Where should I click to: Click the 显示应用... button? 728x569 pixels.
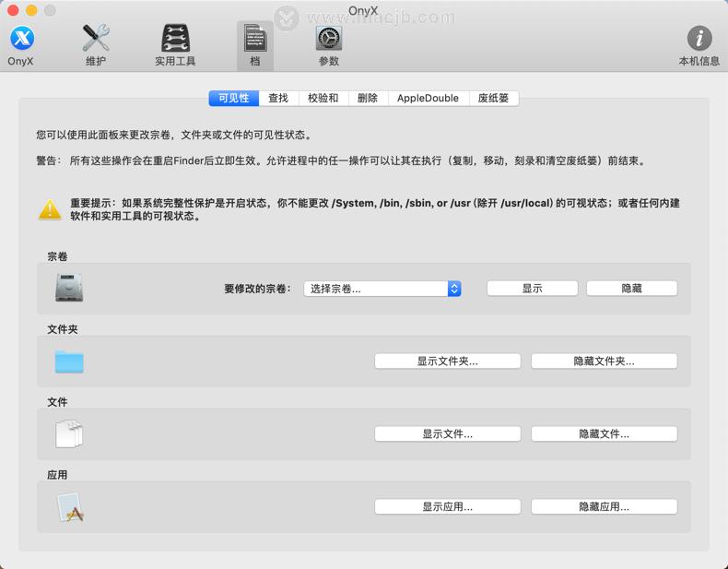point(447,507)
